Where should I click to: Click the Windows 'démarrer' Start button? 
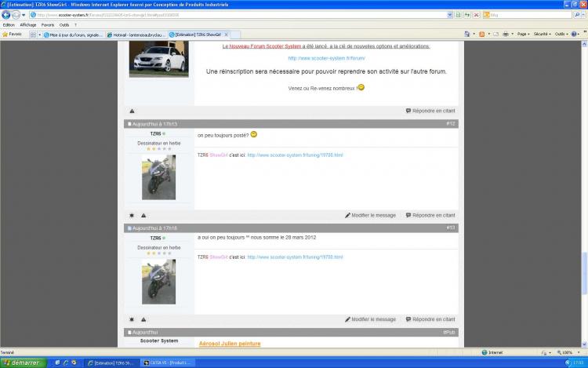click(x=24, y=363)
